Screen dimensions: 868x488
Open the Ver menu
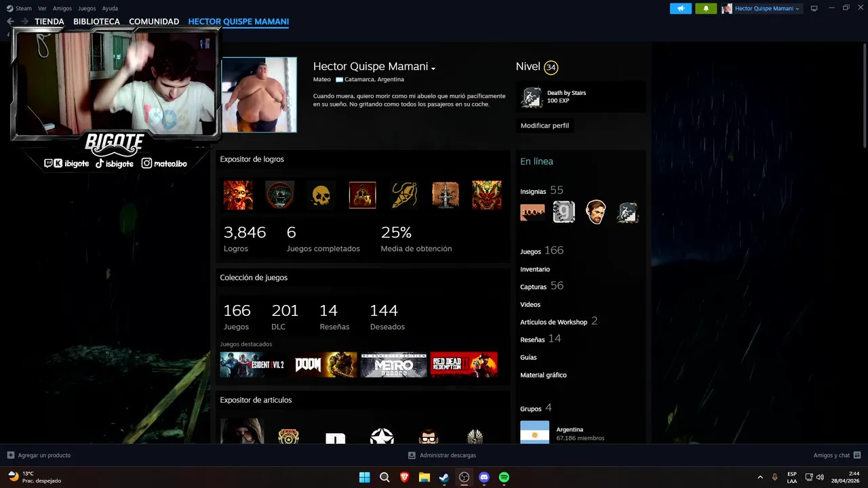coord(42,8)
